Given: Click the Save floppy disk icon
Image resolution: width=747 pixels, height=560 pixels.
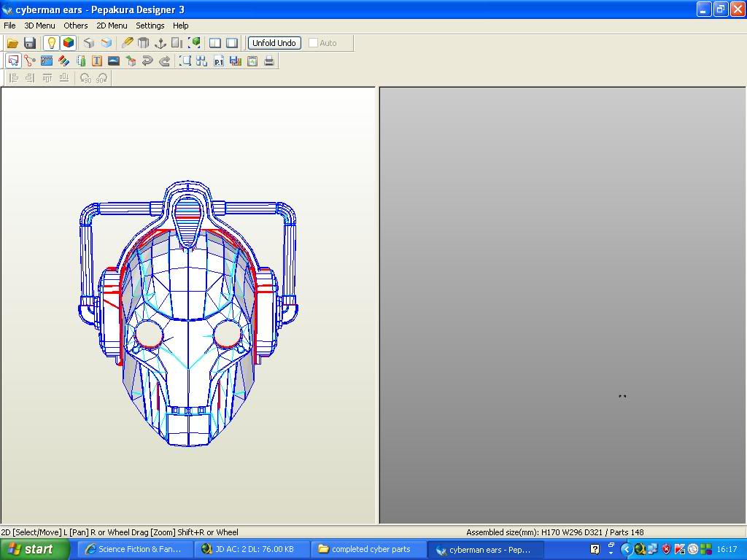Looking at the screenshot, I should (29, 43).
